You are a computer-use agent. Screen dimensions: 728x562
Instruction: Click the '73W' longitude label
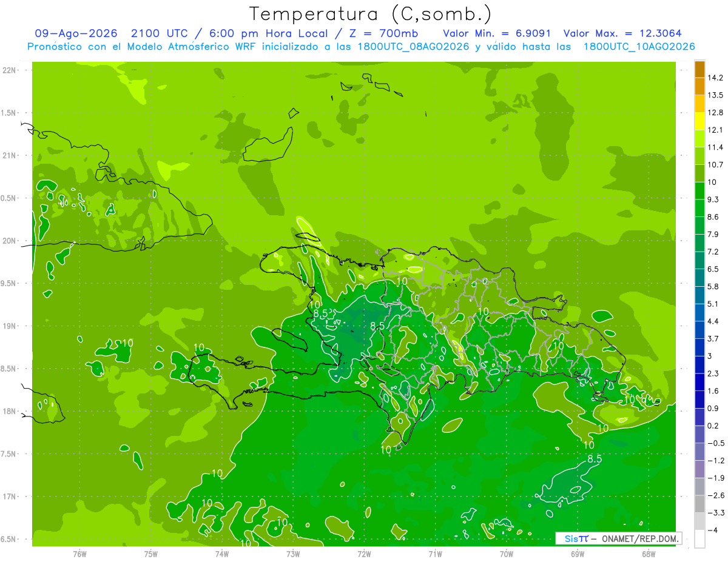click(293, 553)
